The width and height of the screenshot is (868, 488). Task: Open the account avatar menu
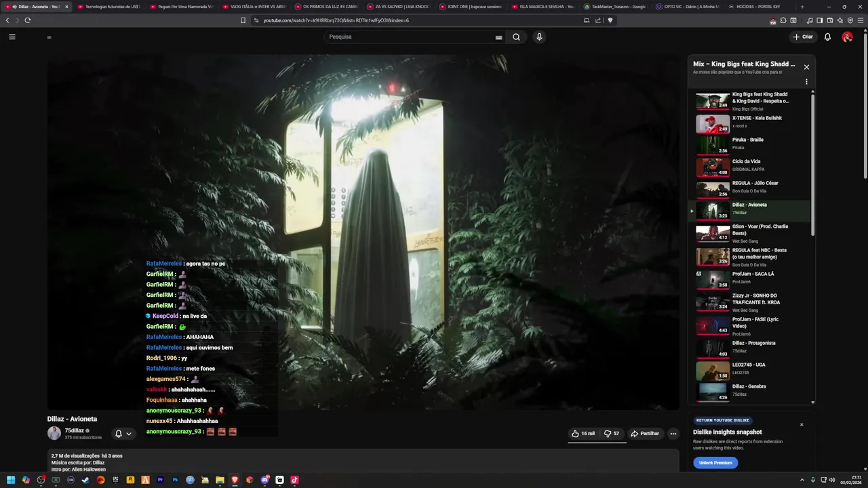pyautogui.click(x=847, y=37)
